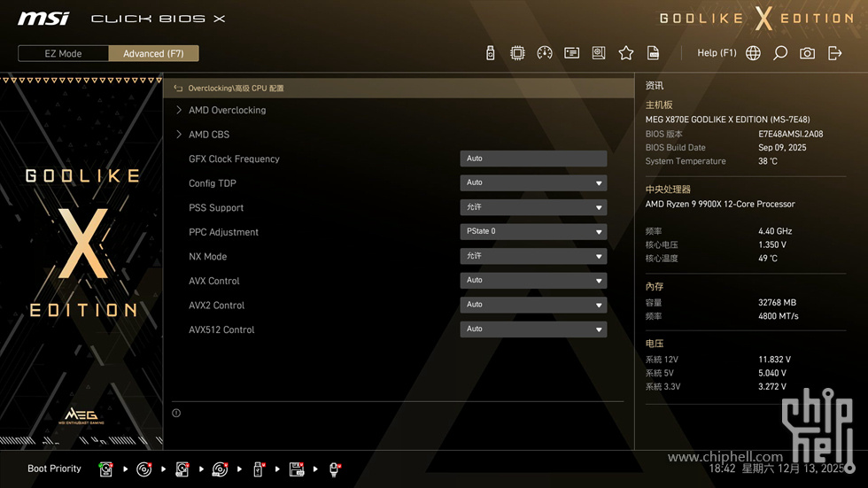Viewport: 868px width, 488px height.
Task: Take screenshot with the camera icon
Action: [807, 53]
